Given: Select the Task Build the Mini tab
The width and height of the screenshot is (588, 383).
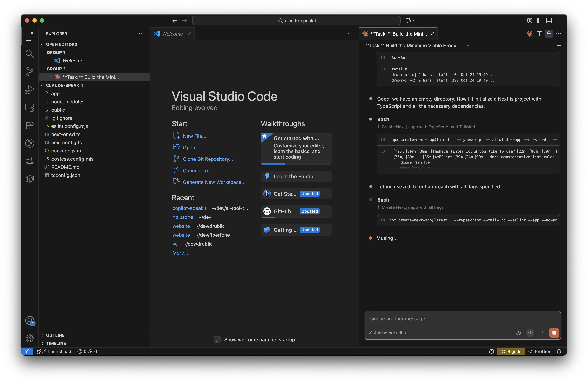Looking at the screenshot, I should (398, 34).
